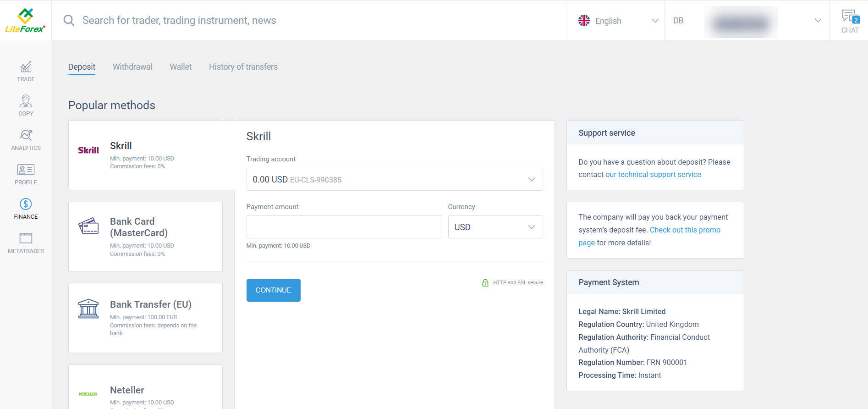
Task: Open the Currency USD dropdown
Action: (495, 227)
